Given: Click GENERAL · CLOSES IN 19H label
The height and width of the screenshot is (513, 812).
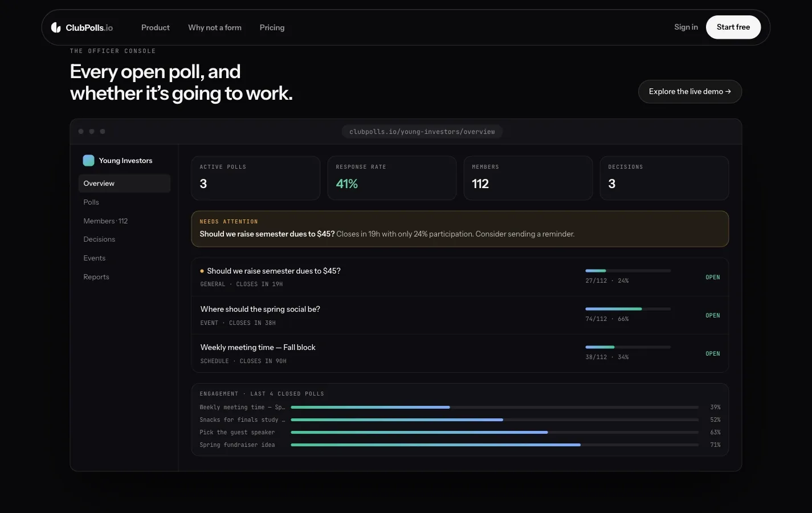Looking at the screenshot, I should [x=242, y=284].
